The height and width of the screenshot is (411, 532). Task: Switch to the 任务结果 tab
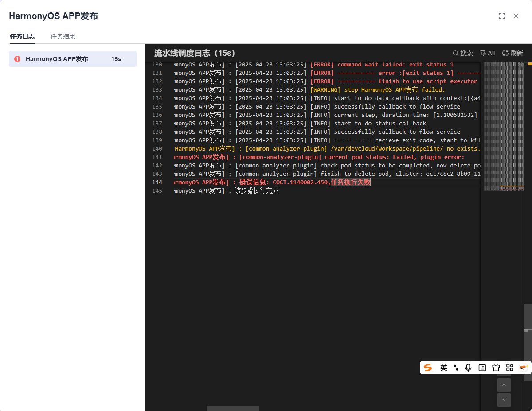click(63, 37)
